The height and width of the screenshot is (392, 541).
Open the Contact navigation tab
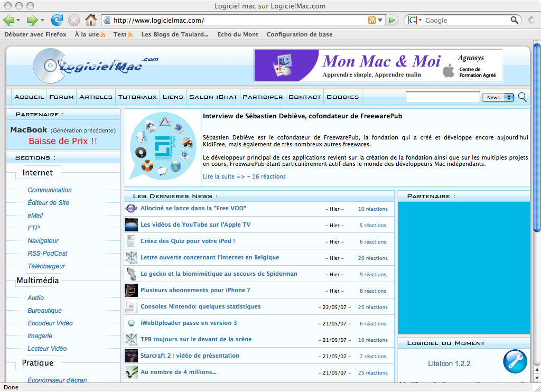click(x=305, y=97)
